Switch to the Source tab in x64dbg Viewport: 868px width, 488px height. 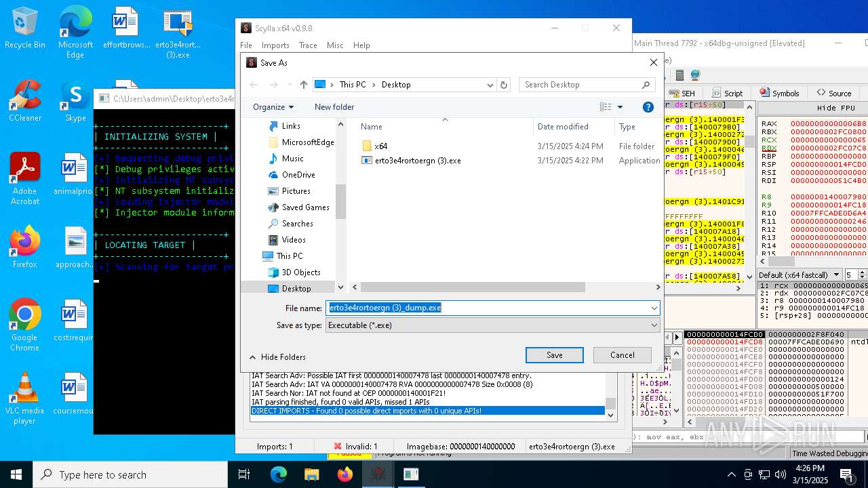point(833,94)
